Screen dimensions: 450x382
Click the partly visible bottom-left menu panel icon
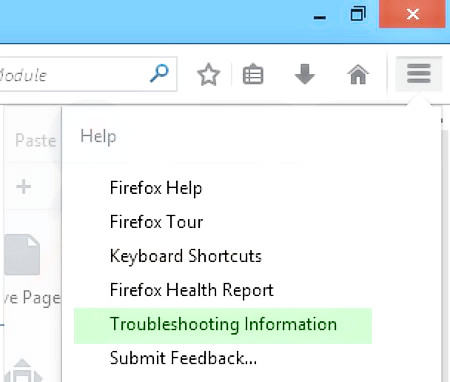coord(23,371)
